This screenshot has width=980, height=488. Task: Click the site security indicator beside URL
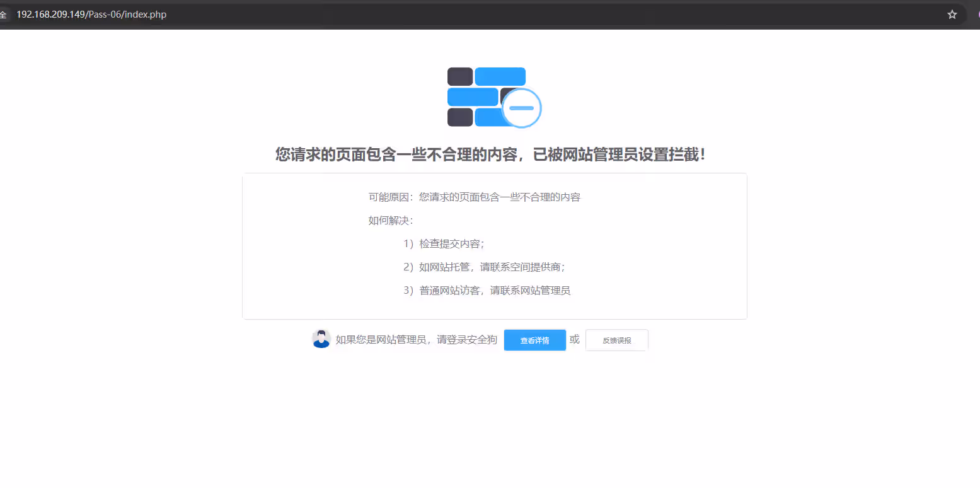click(x=3, y=15)
